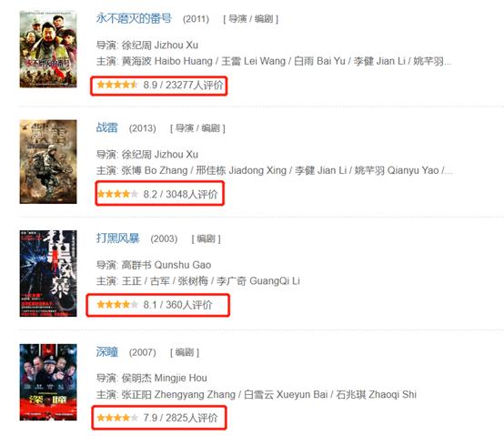
Task: Click the 3048人评价 rating count
Action: (192, 194)
